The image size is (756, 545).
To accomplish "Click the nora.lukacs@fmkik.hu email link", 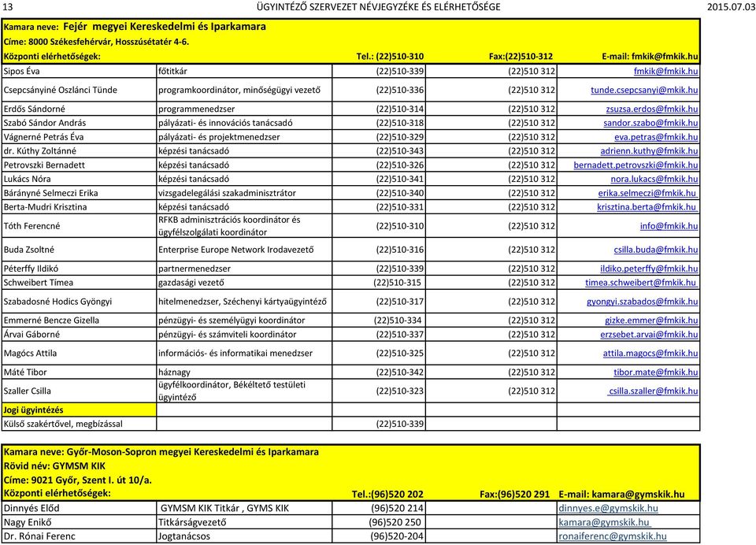I will point(654,179).
